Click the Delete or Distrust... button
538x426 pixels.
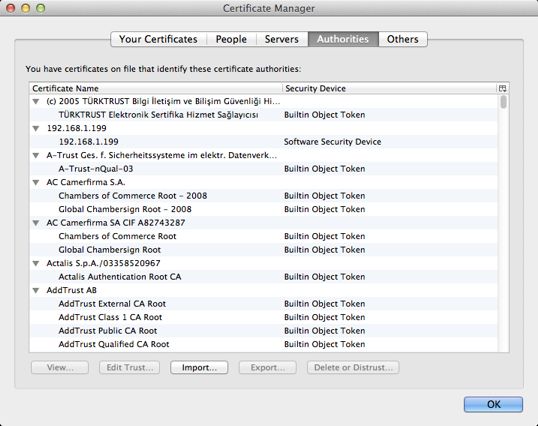(x=353, y=368)
